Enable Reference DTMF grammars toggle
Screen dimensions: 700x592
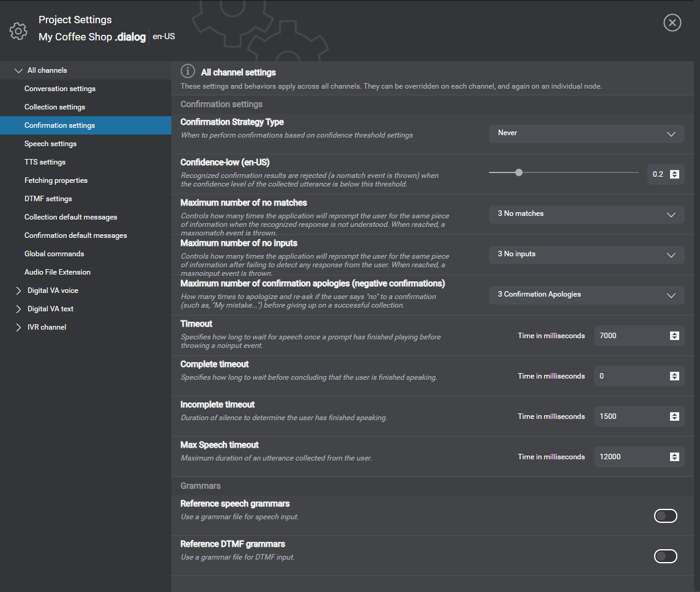click(665, 556)
